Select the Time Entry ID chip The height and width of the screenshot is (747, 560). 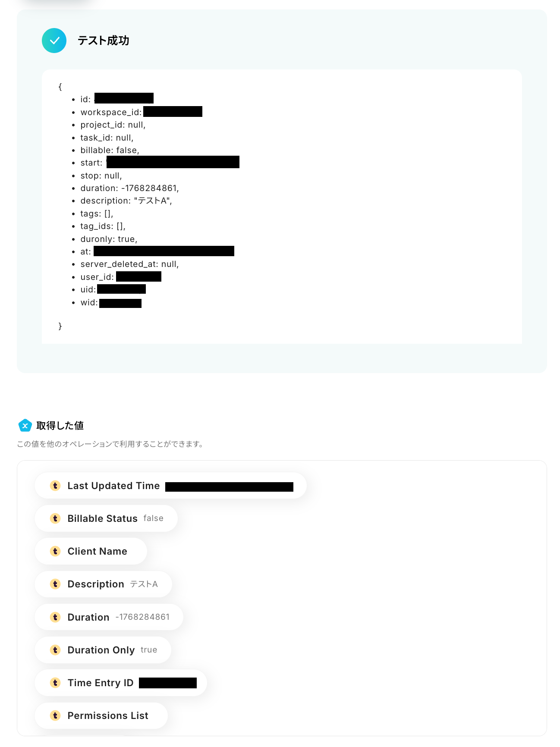pos(121,683)
